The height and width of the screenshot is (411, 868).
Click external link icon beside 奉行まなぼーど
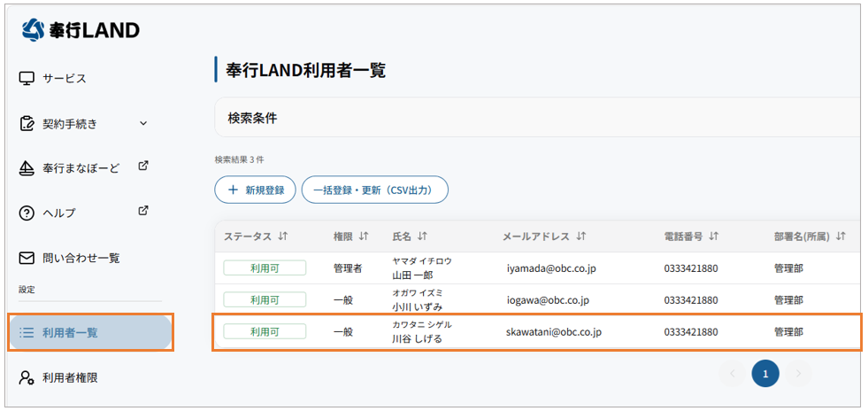pyautogui.click(x=143, y=166)
